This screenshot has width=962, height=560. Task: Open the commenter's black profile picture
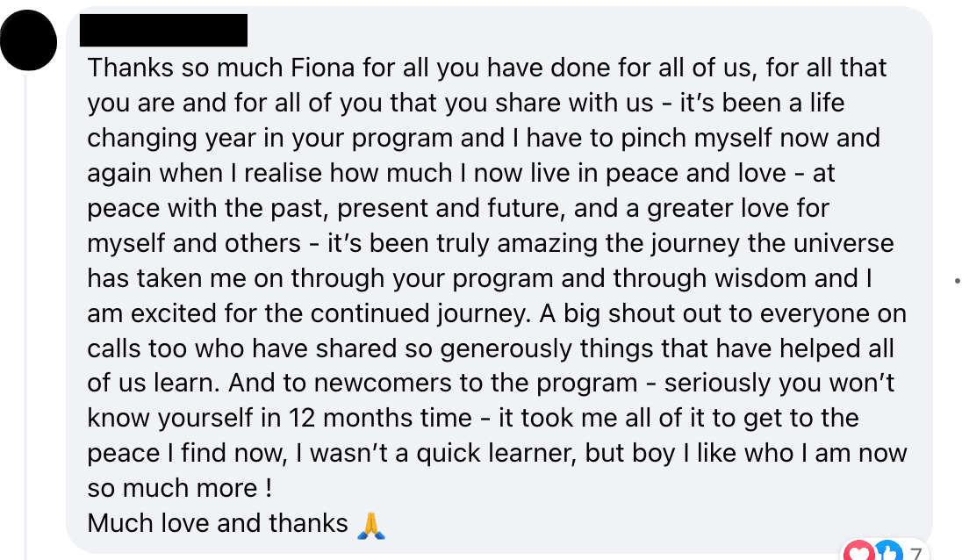pyautogui.click(x=32, y=37)
